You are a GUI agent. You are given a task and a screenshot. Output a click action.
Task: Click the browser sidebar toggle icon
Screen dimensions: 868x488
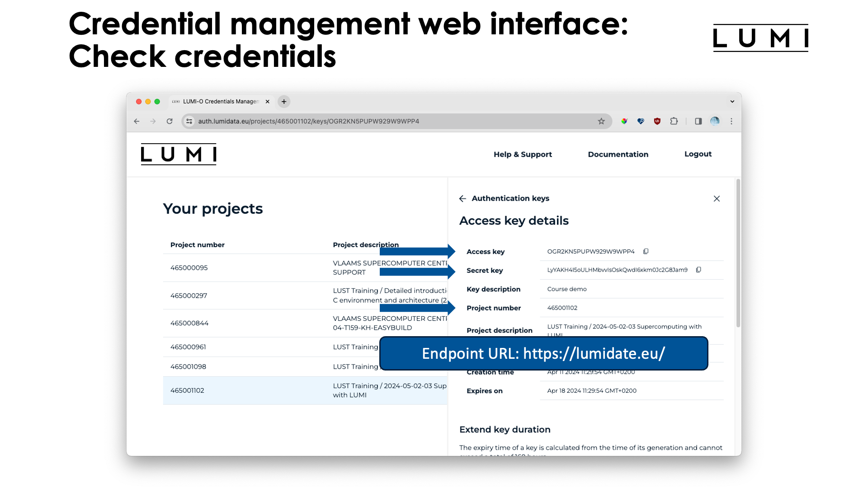[698, 122]
